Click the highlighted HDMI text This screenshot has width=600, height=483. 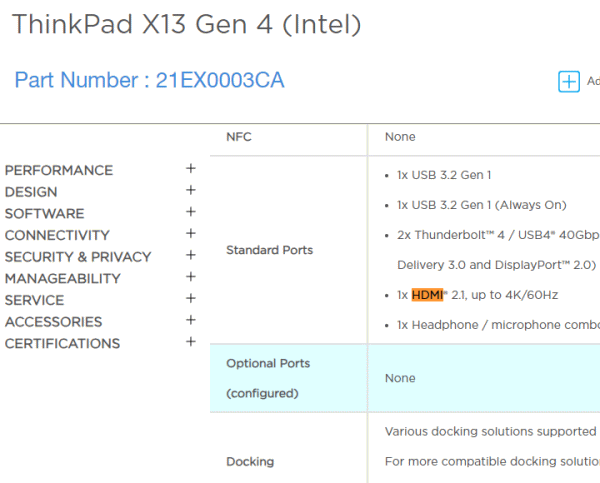(427, 295)
